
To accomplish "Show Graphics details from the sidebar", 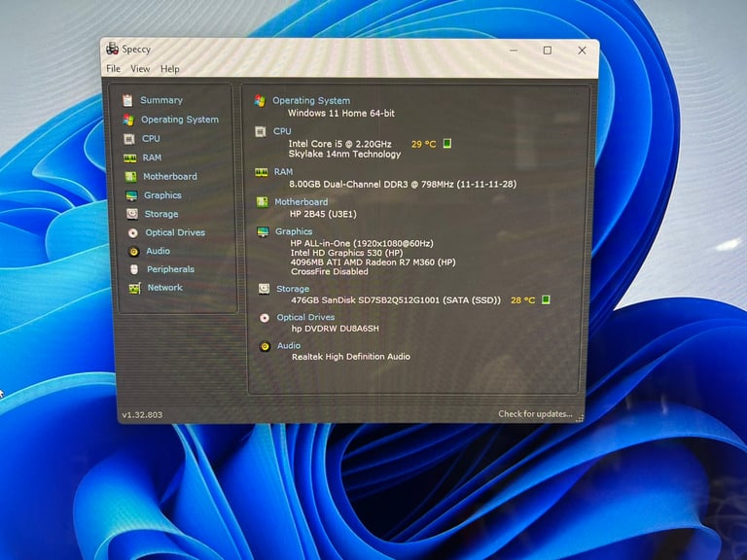I will click(162, 195).
